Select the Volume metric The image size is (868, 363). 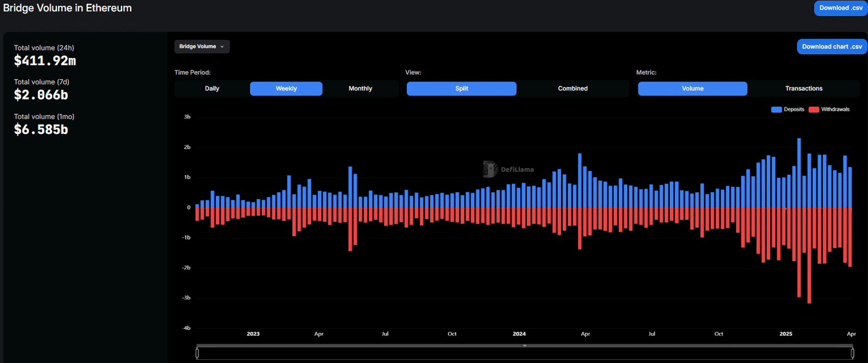692,88
